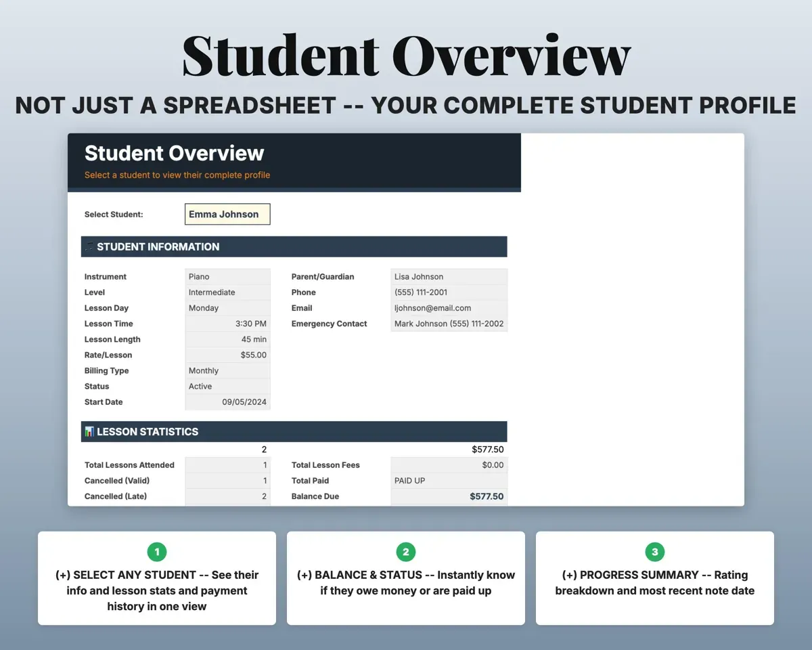Click the "09/05/2024" start date cell
This screenshot has width=812, height=650.
(227, 402)
